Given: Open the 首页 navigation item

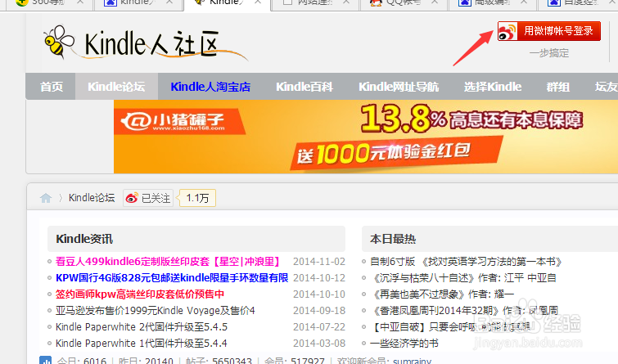Looking at the screenshot, I should 52,87.
